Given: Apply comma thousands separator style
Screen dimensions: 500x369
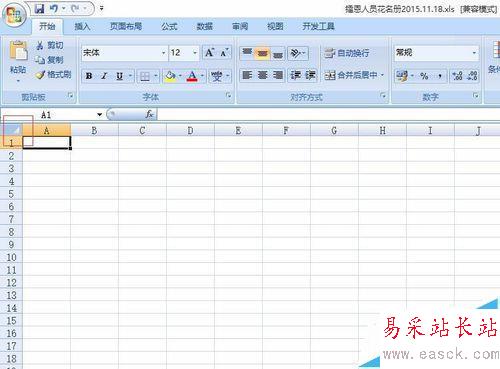Looking at the screenshot, I should click(x=440, y=76).
